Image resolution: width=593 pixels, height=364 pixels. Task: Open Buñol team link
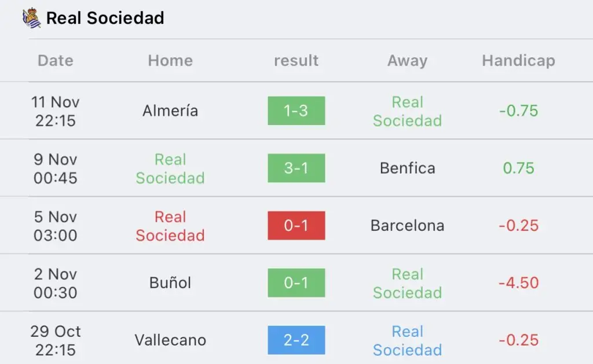coord(170,283)
